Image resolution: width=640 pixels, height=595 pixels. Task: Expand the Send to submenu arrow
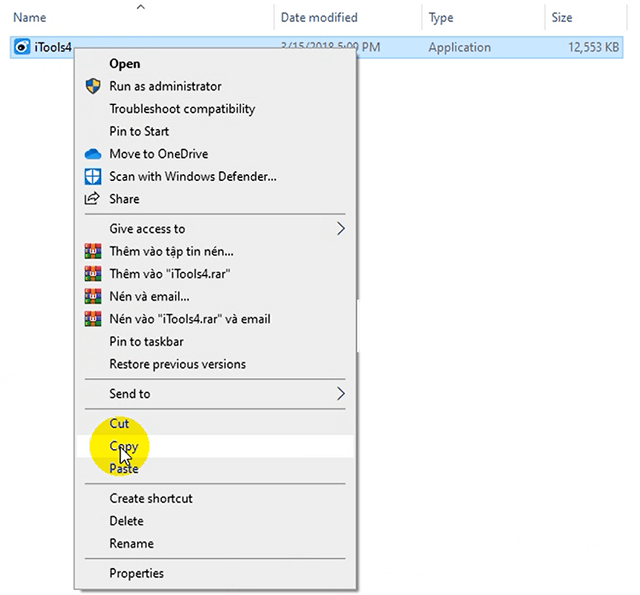click(340, 394)
